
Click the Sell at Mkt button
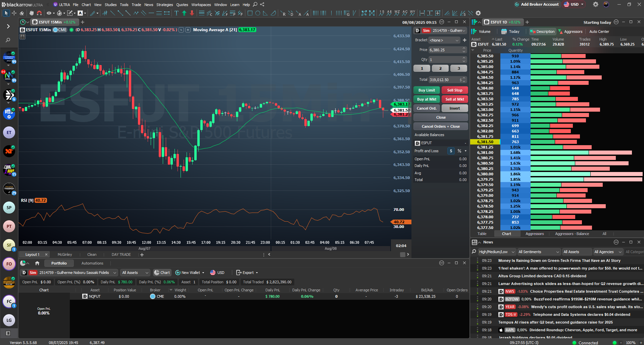455,99
